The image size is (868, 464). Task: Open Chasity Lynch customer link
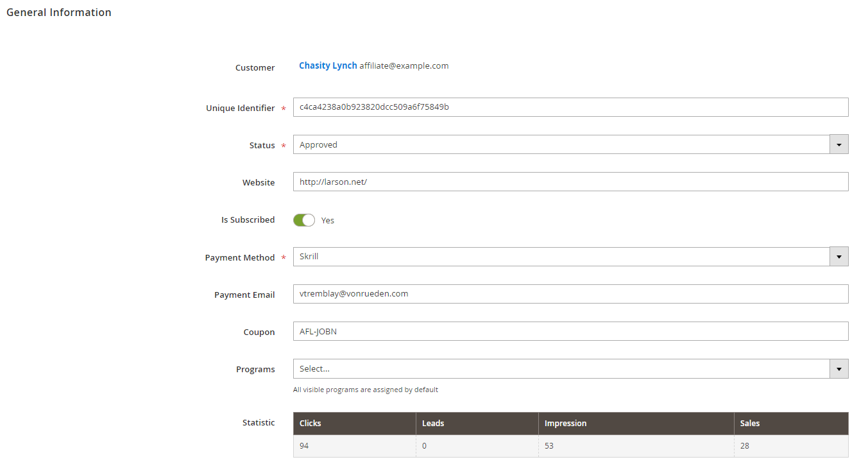[328, 65]
